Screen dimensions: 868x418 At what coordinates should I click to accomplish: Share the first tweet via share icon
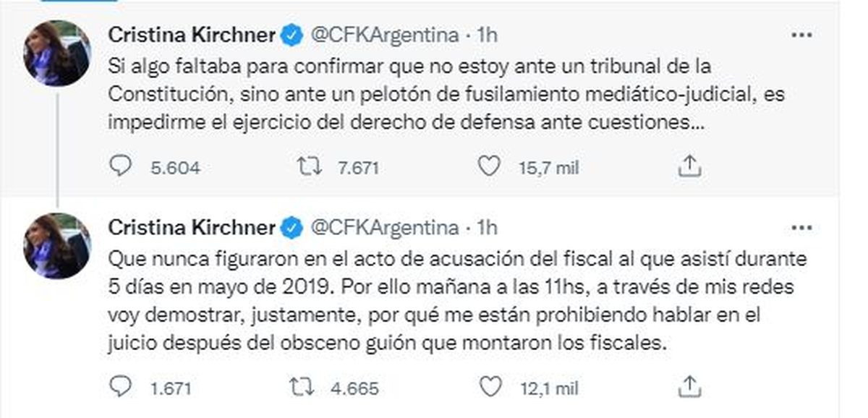pyautogui.click(x=690, y=167)
